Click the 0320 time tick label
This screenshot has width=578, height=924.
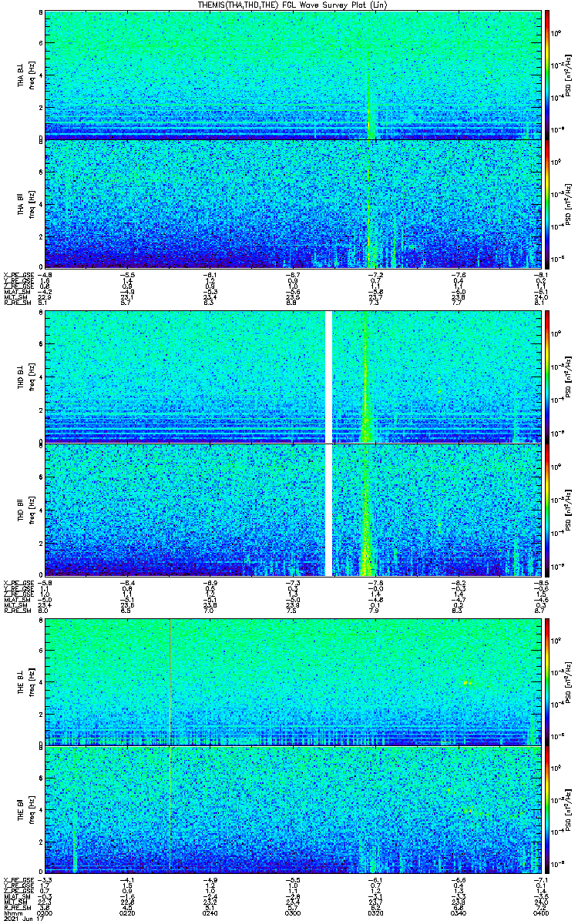(x=374, y=912)
